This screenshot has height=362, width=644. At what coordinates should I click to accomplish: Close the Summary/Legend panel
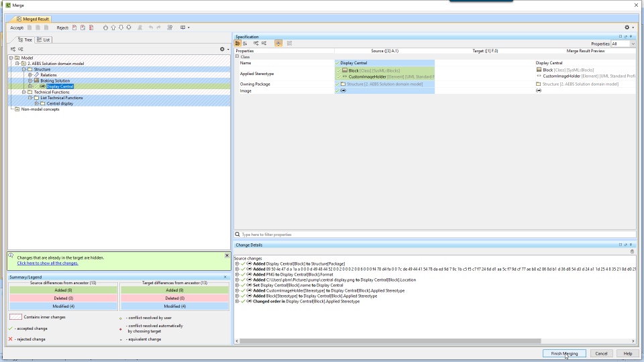point(225,277)
